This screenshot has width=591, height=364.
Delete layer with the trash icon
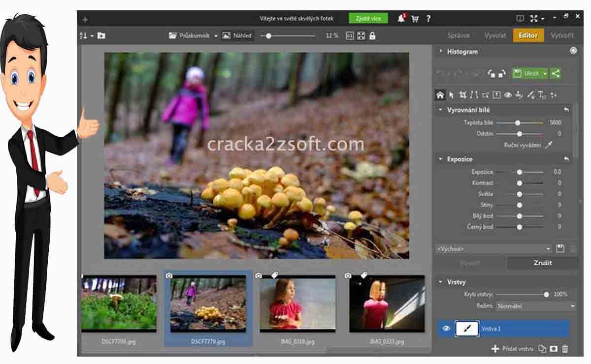[565, 349]
